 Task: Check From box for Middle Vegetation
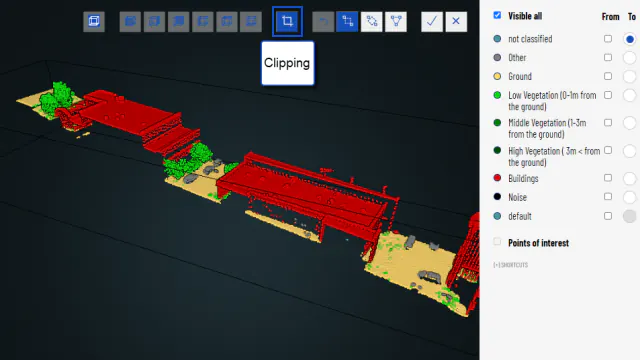tap(608, 122)
